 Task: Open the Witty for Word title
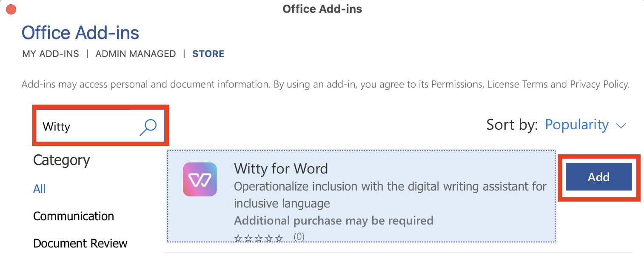pos(281,169)
